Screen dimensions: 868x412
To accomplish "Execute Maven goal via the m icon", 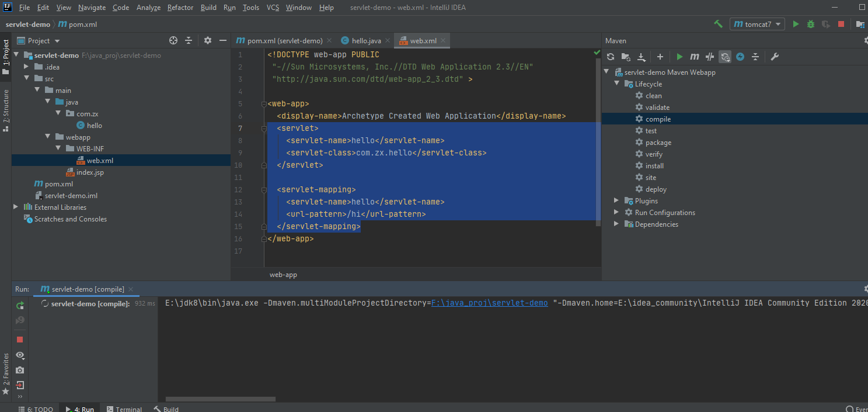I will (695, 57).
